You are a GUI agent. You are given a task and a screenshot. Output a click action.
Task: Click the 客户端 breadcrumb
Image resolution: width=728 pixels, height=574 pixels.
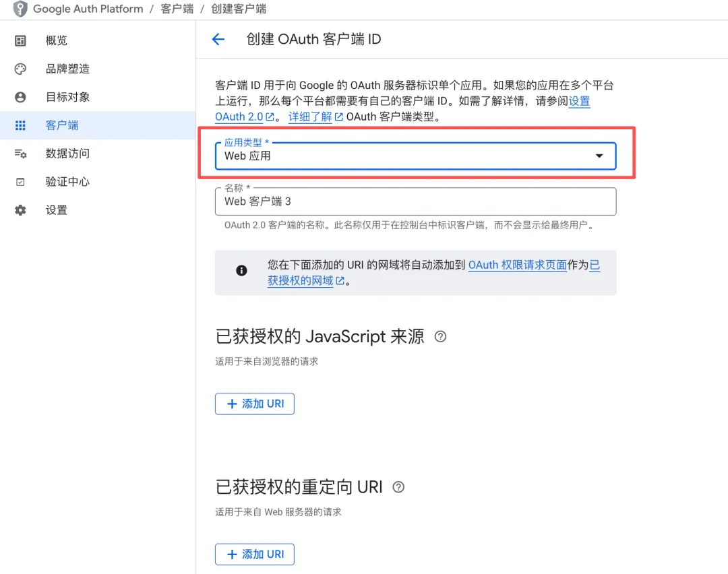tap(177, 9)
